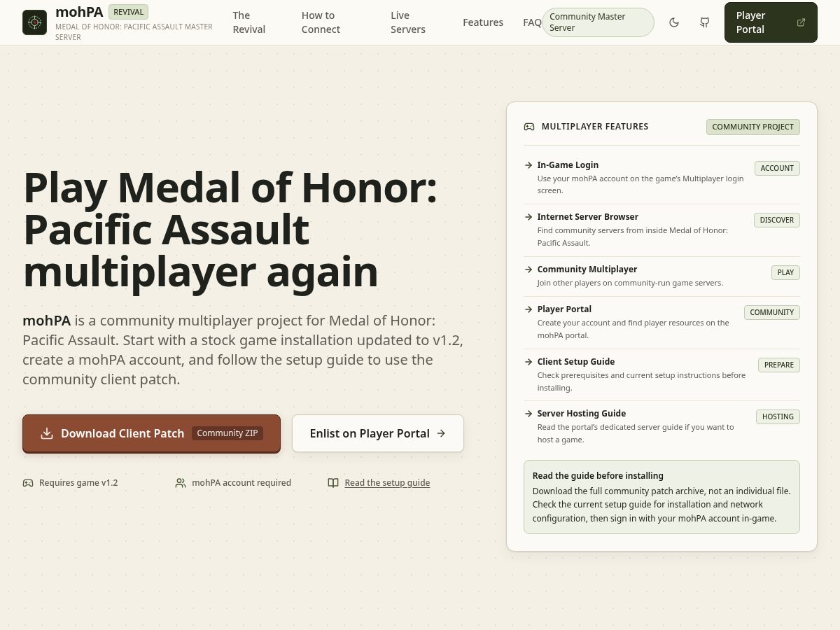Open the GitHub repository icon
This screenshot has height=630, width=840.
point(705,22)
